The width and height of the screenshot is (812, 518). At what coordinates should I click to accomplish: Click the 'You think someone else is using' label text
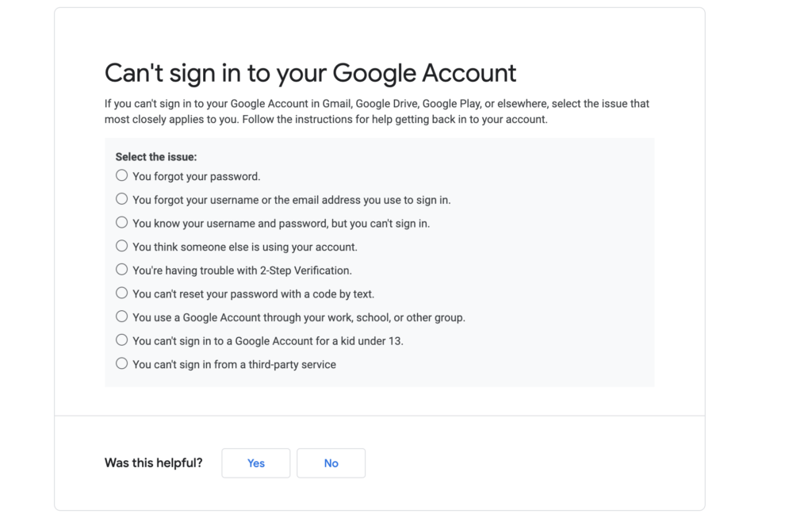tap(244, 247)
